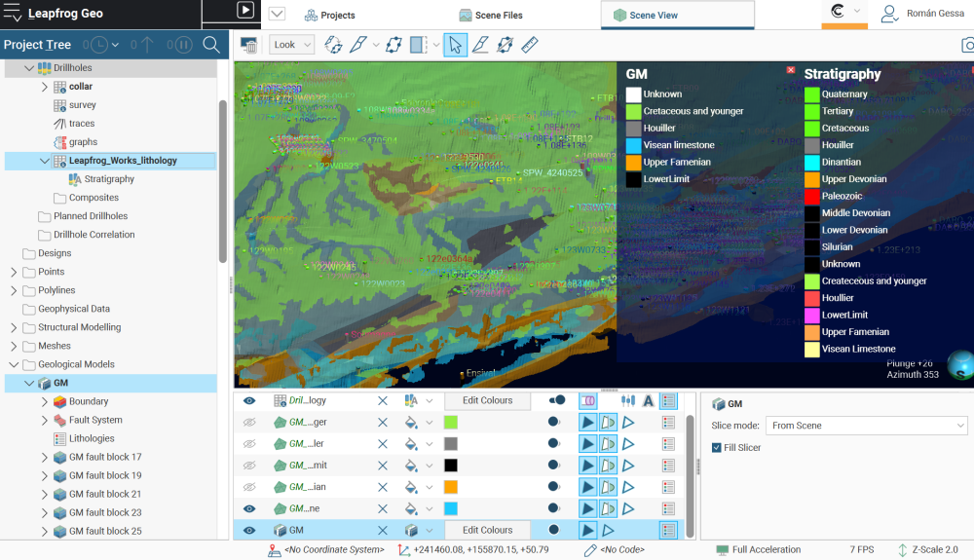The image size is (974, 560).
Task: Select the Fault System tree item
Action: point(95,421)
